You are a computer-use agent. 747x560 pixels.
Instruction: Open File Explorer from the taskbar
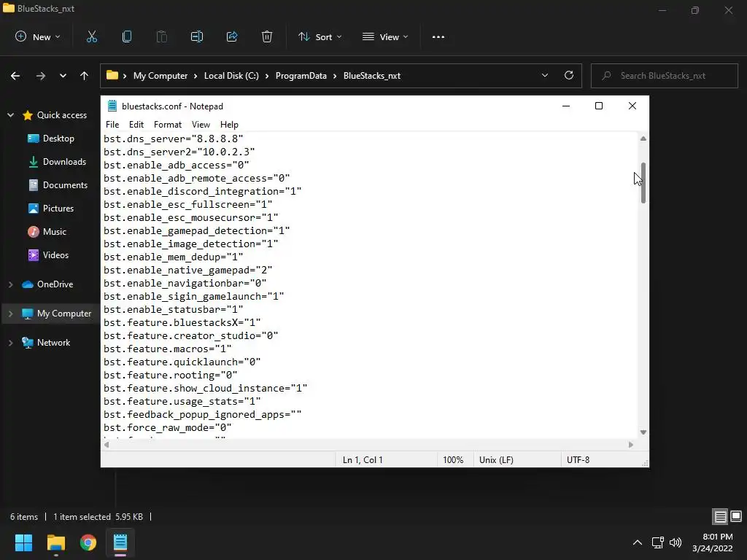point(56,542)
